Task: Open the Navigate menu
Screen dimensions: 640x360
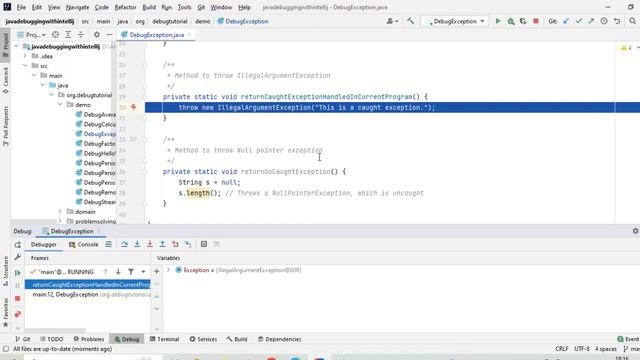Action: point(77,7)
